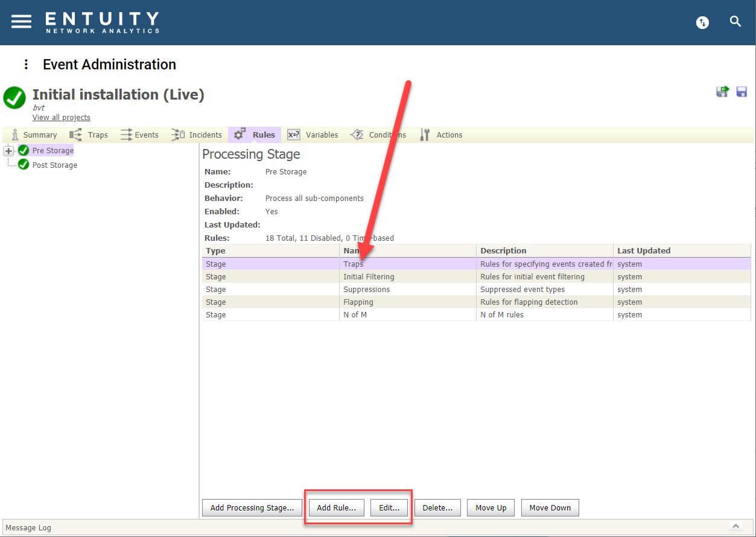
Task: Click the Move Up button
Action: tap(491, 508)
